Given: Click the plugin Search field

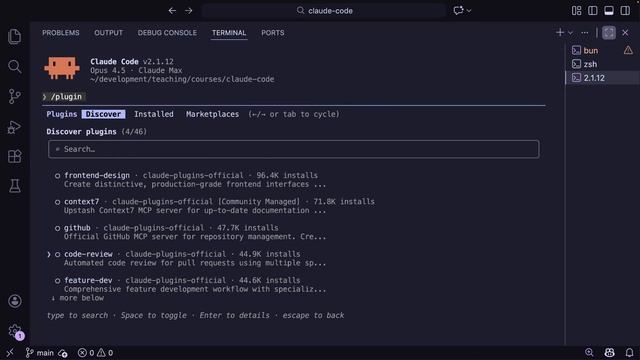Looking at the screenshot, I should tap(293, 149).
